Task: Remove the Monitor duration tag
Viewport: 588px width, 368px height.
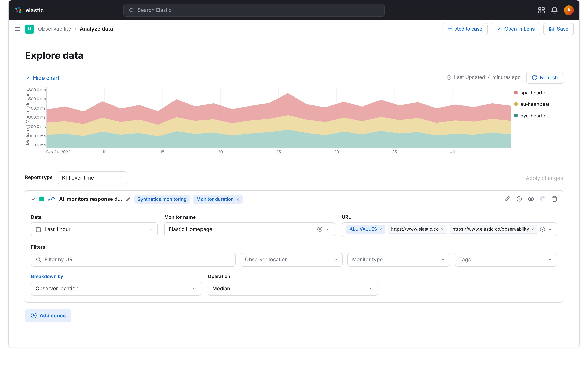Action: click(238, 199)
